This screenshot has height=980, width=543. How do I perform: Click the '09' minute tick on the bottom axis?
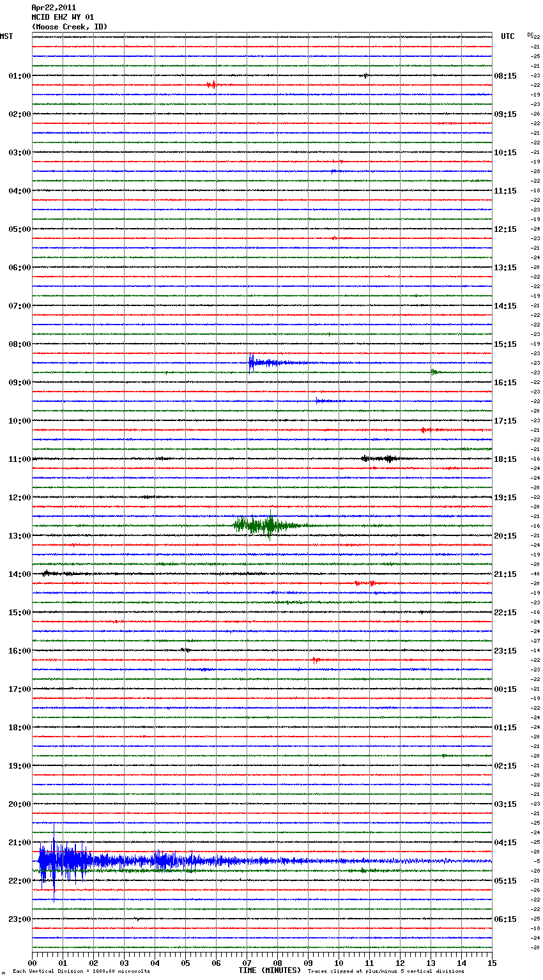[308, 963]
